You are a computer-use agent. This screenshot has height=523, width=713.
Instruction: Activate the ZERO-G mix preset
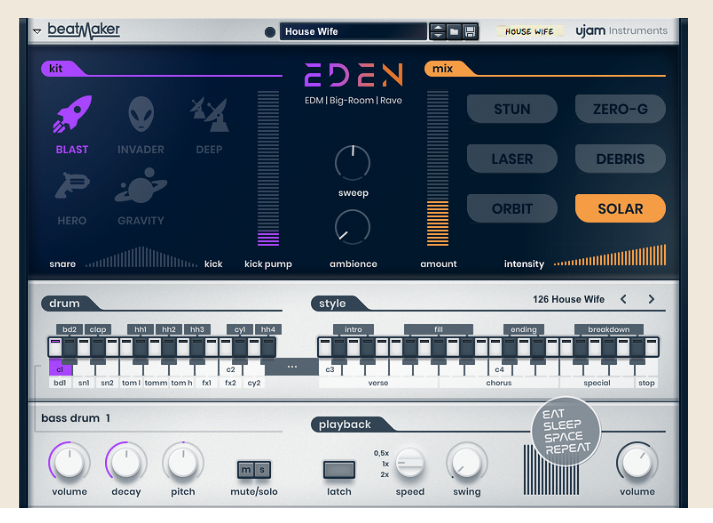[620, 109]
